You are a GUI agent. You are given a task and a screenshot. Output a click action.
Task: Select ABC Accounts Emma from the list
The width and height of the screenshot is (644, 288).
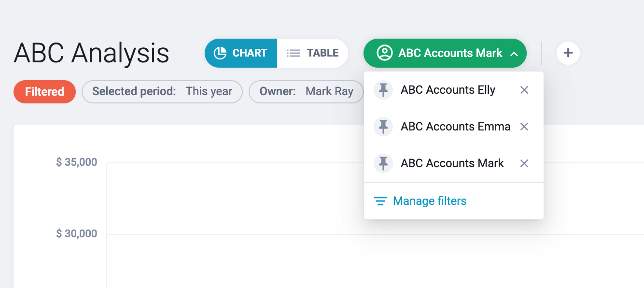click(x=456, y=127)
